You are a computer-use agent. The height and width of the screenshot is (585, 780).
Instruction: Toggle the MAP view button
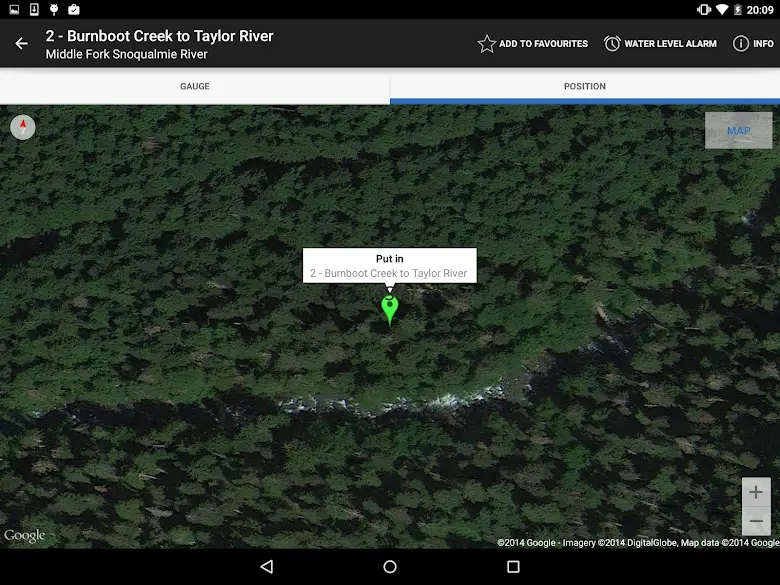click(x=739, y=130)
